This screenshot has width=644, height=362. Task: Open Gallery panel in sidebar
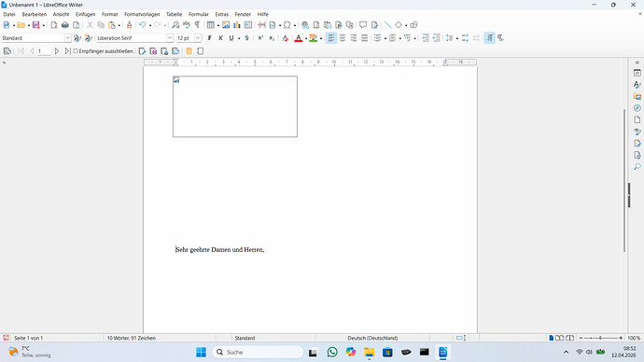point(637,96)
